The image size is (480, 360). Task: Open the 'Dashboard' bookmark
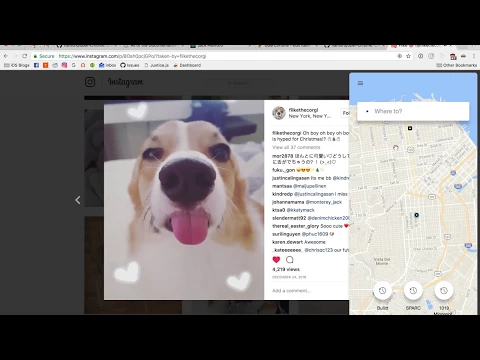tap(187, 65)
